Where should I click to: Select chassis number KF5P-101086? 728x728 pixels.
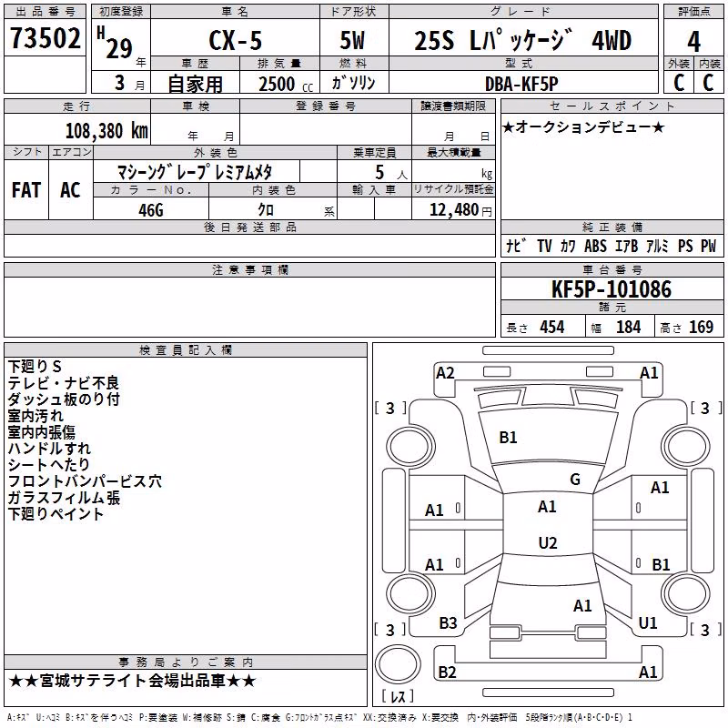point(612,289)
